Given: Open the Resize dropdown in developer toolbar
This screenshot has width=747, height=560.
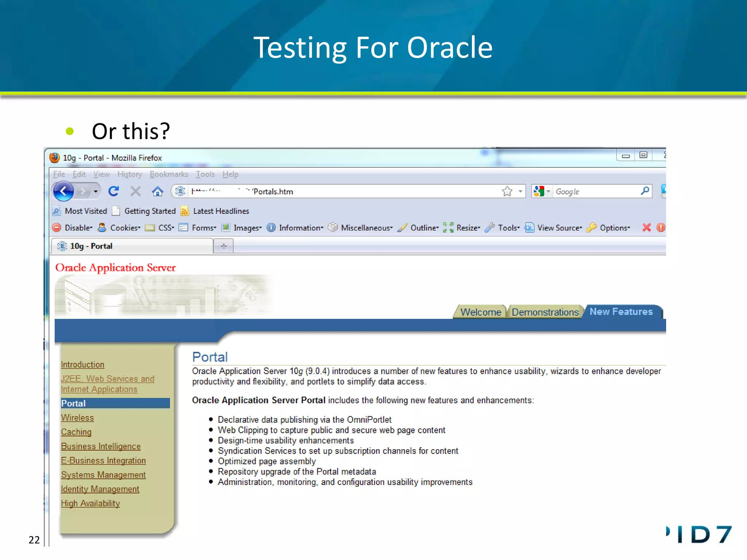Looking at the screenshot, I should click(461, 227).
